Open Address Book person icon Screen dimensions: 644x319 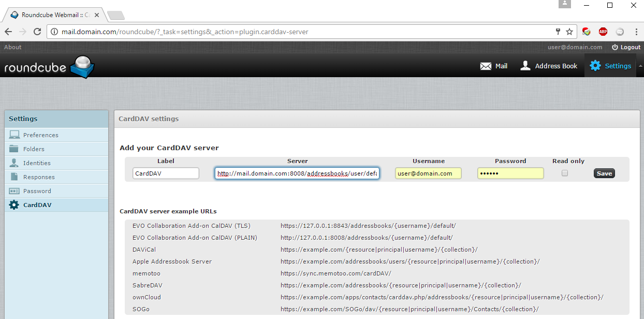tap(525, 66)
